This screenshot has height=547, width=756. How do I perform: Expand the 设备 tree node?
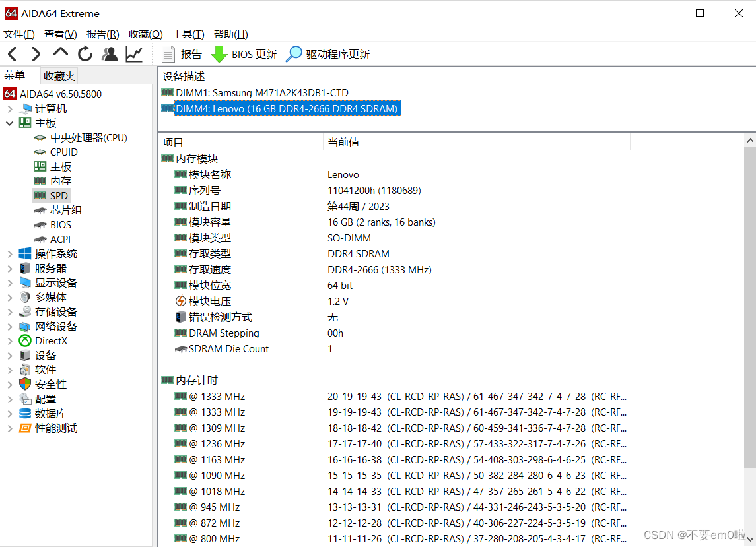pyautogui.click(x=10, y=356)
